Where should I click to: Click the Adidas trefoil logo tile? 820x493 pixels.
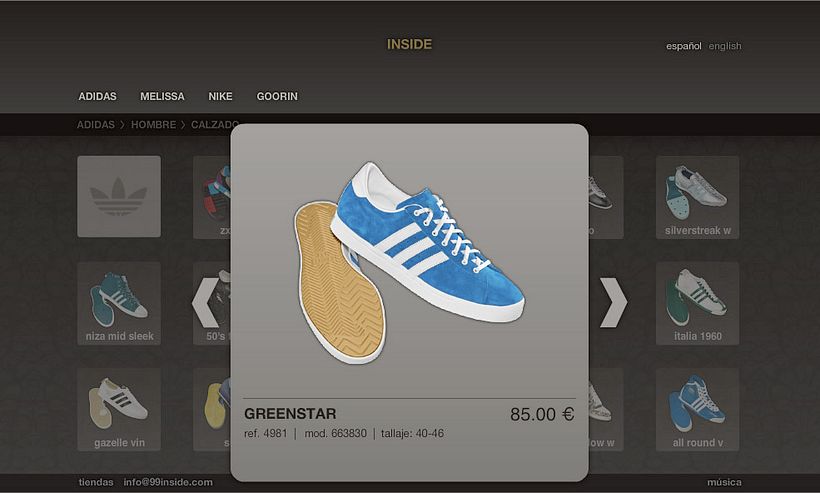coord(119,196)
